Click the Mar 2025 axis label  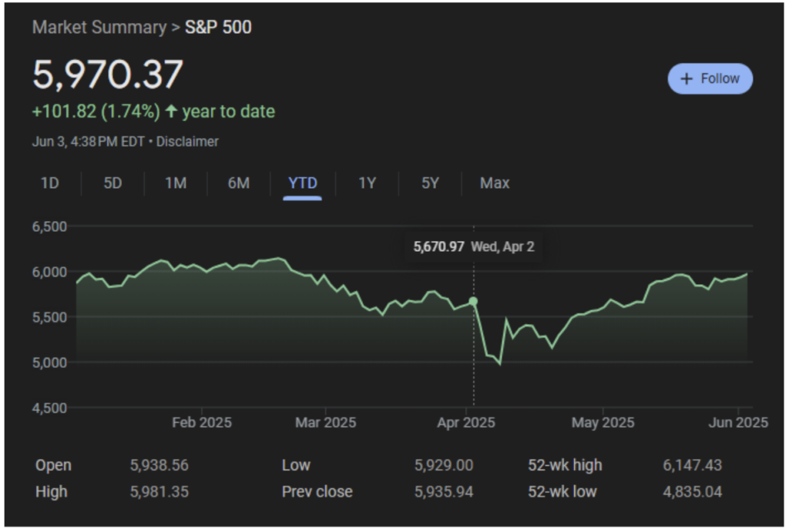[x=326, y=423]
